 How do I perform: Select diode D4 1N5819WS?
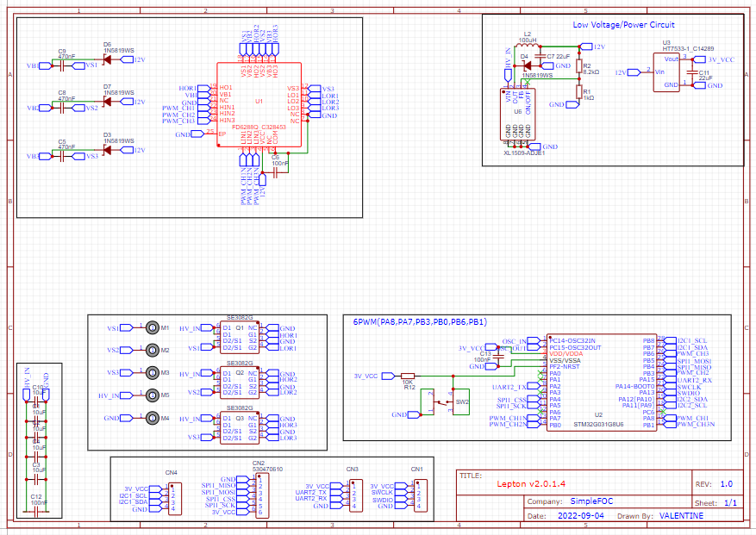tap(528, 65)
